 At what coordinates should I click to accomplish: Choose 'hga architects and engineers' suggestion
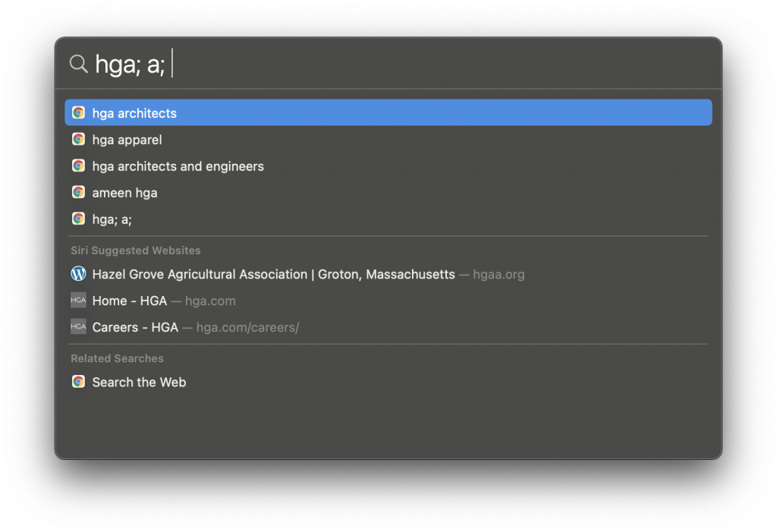click(x=388, y=166)
